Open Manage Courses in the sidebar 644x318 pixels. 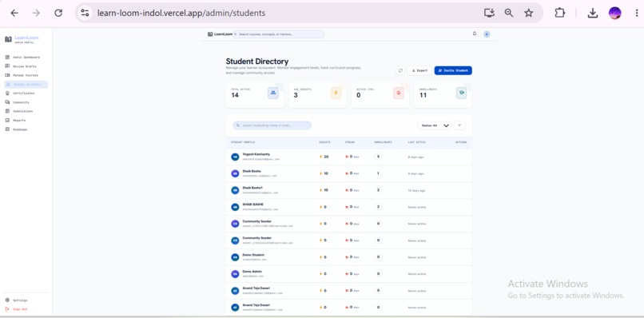coord(26,75)
